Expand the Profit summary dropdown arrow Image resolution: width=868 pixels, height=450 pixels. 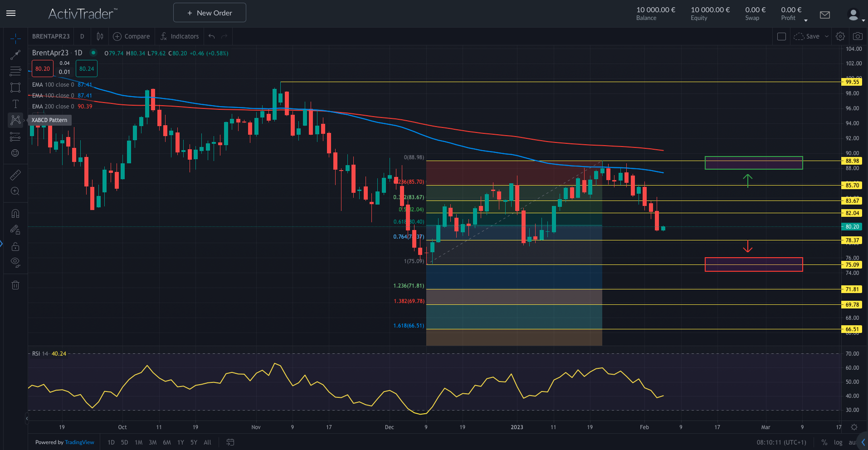(806, 20)
